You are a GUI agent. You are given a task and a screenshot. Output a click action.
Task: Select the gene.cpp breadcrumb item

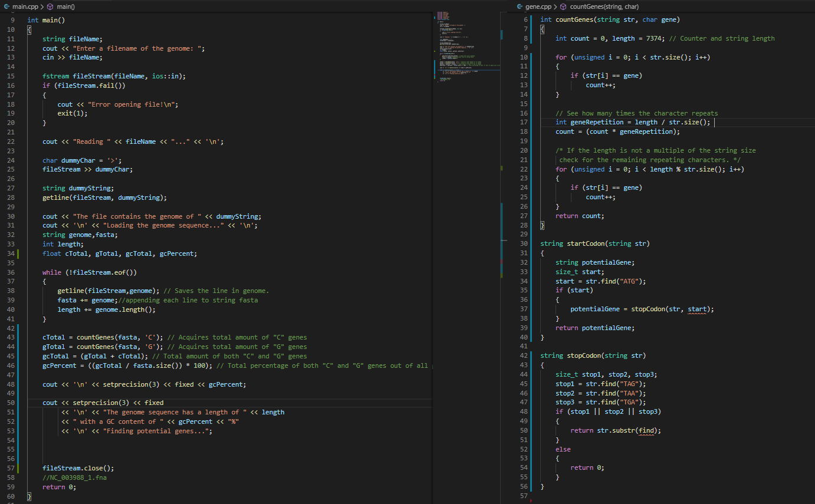coord(538,6)
